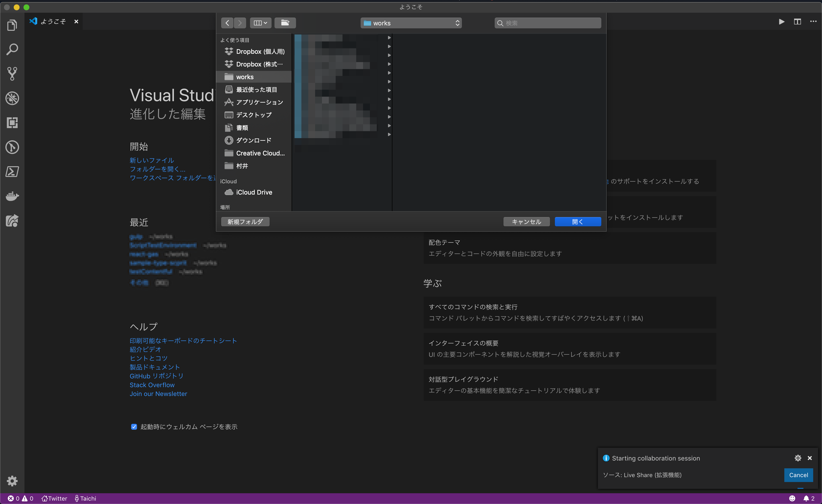Select works folder in dialog sidebar
The width and height of the screenshot is (822, 504).
tap(254, 77)
